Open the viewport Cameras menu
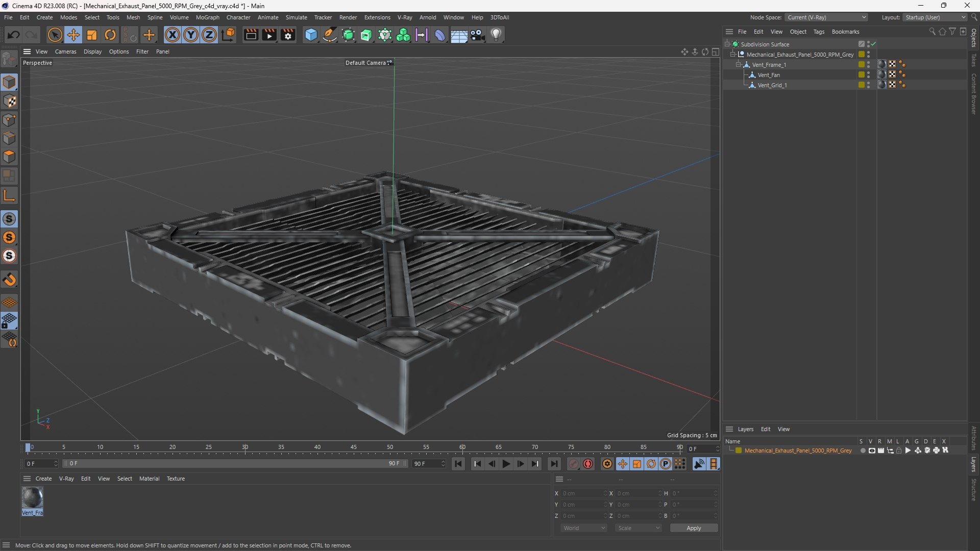 65,52
